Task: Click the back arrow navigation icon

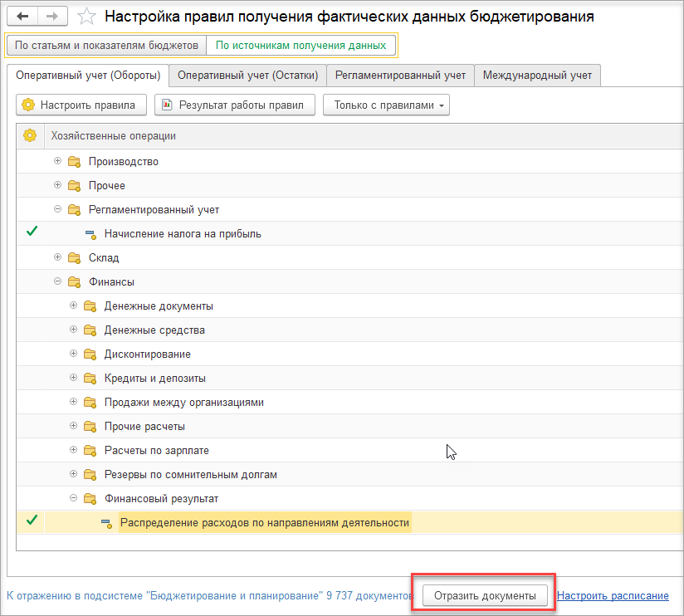Action: click(22, 17)
